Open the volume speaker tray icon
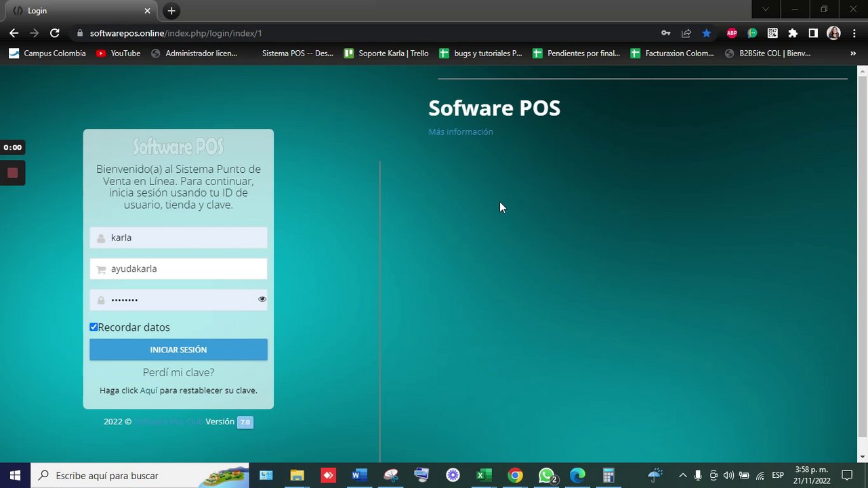The width and height of the screenshot is (868, 488). click(x=728, y=475)
